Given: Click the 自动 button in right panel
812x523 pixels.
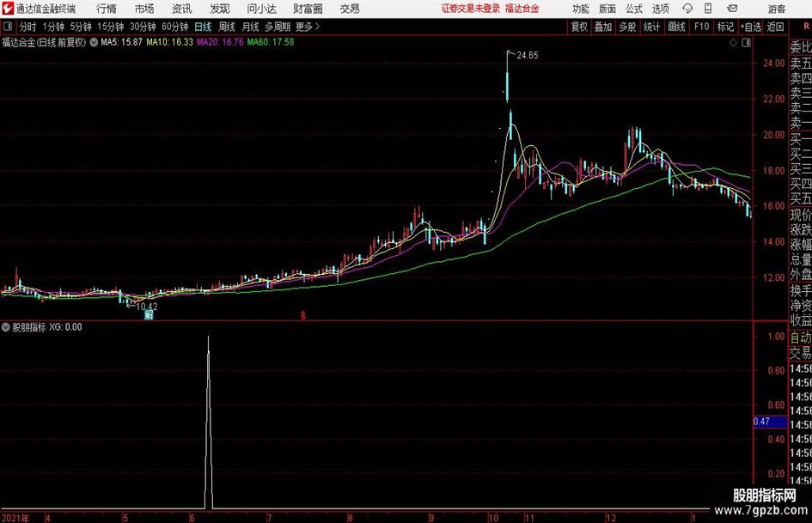Looking at the screenshot, I should tap(801, 338).
